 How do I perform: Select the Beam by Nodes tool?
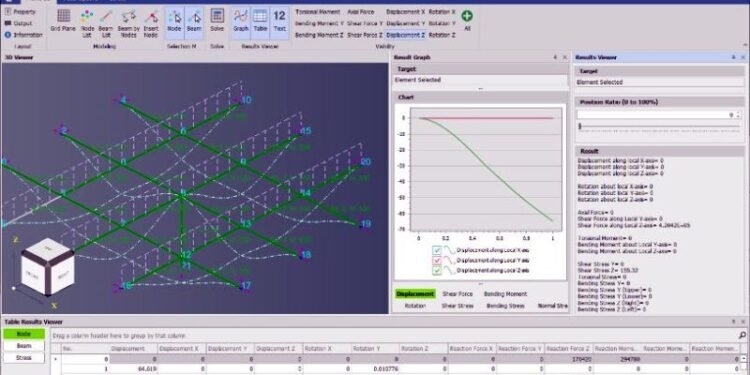(x=128, y=23)
